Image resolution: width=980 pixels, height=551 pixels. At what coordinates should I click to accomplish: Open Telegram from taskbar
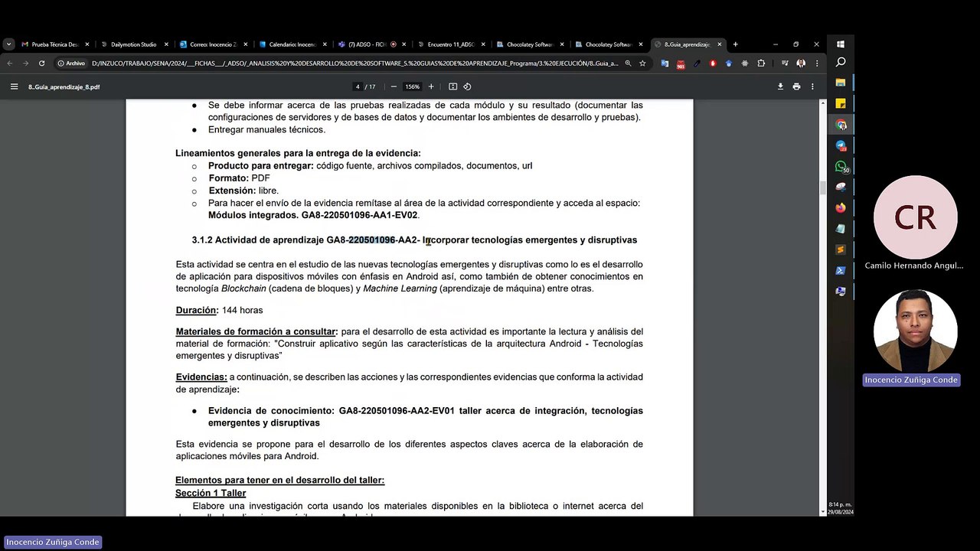841,145
